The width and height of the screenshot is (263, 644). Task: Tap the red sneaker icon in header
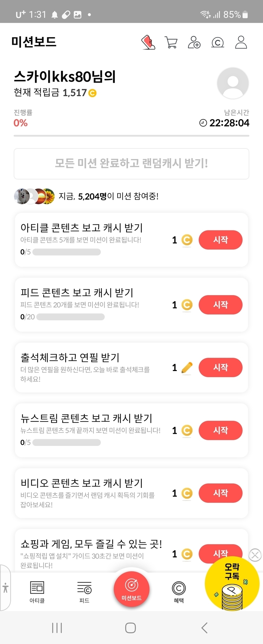tap(148, 42)
